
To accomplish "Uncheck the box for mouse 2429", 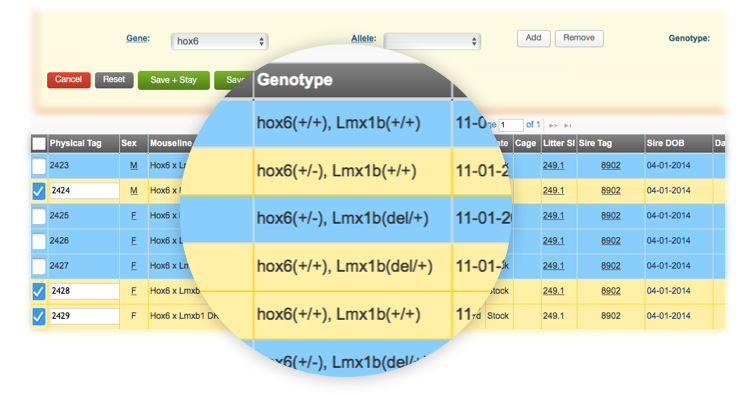I will point(39,316).
